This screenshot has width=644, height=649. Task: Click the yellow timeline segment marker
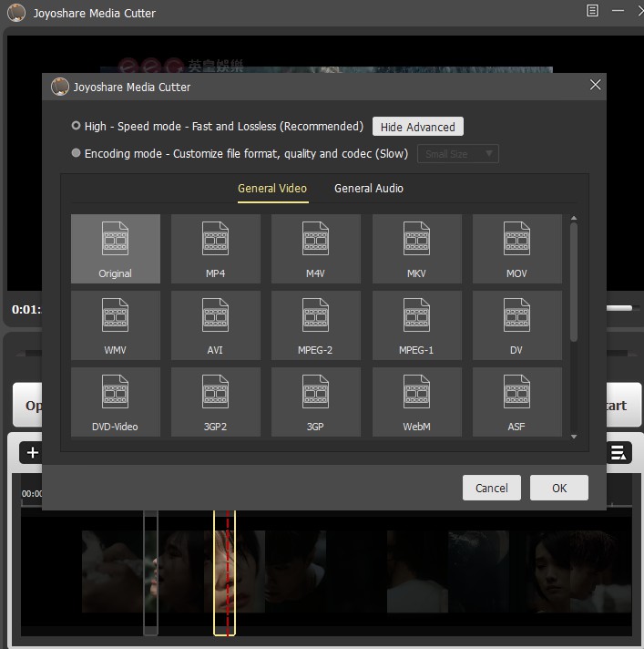point(224,572)
